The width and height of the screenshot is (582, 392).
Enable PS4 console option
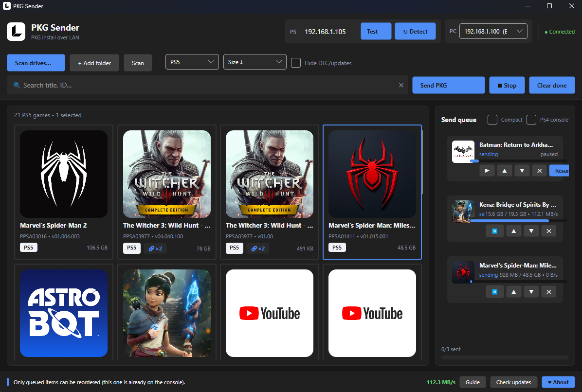tap(531, 120)
